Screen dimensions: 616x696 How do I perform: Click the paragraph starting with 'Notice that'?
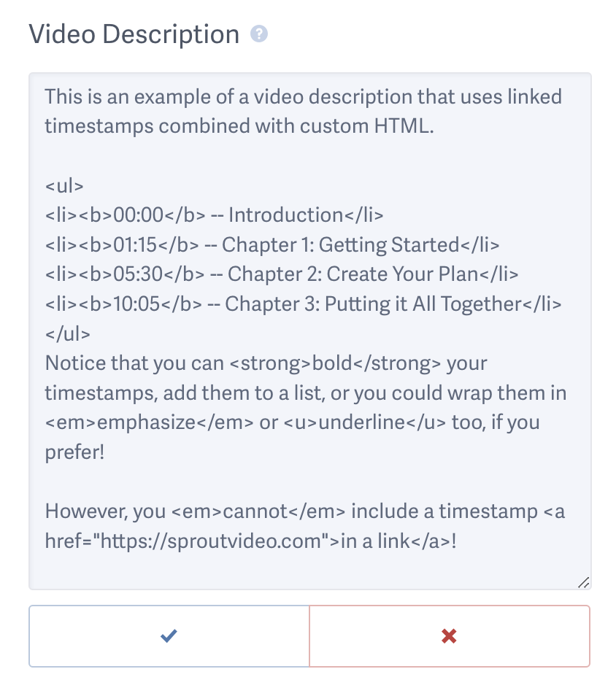click(x=219, y=363)
